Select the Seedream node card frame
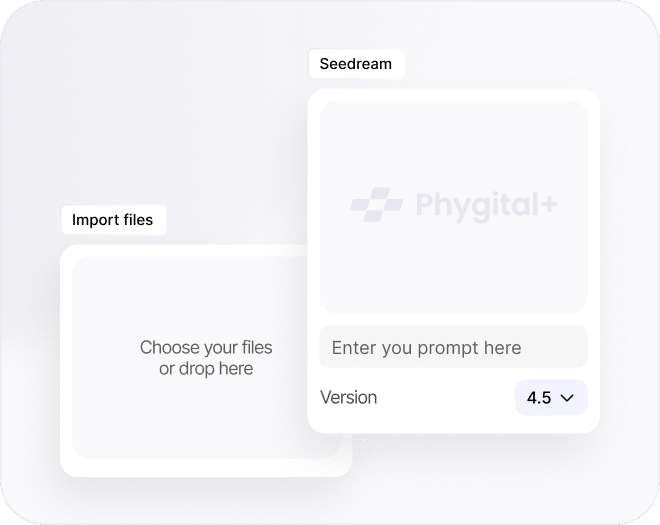The width and height of the screenshot is (660, 525). (453, 425)
